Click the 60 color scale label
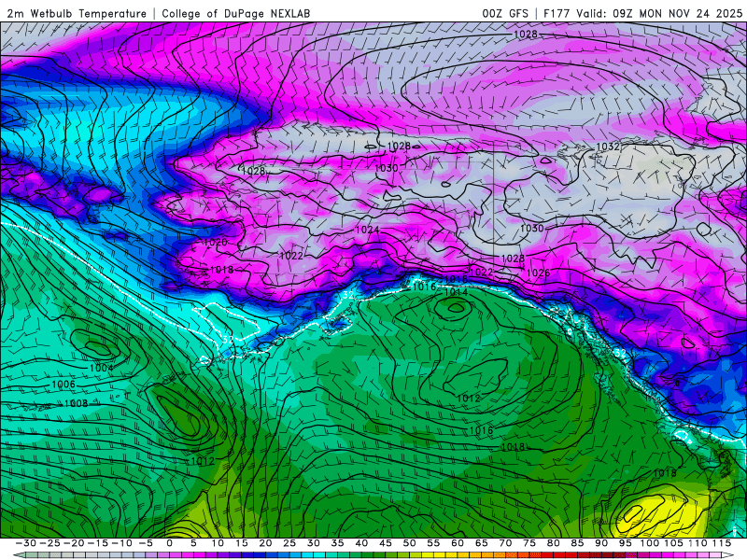747x560 pixels. (x=458, y=543)
